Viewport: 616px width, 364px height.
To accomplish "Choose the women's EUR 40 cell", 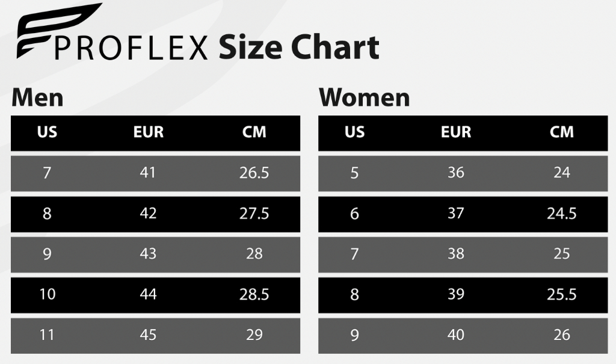I will tap(455, 335).
